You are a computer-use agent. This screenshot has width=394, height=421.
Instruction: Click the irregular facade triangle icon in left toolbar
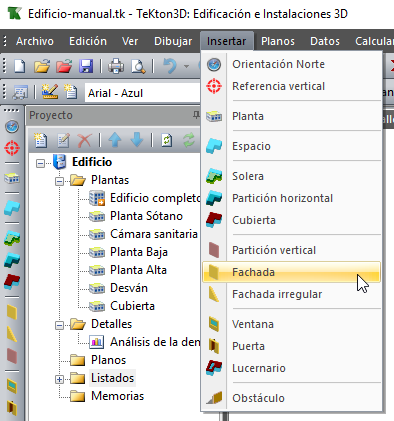tap(12, 334)
